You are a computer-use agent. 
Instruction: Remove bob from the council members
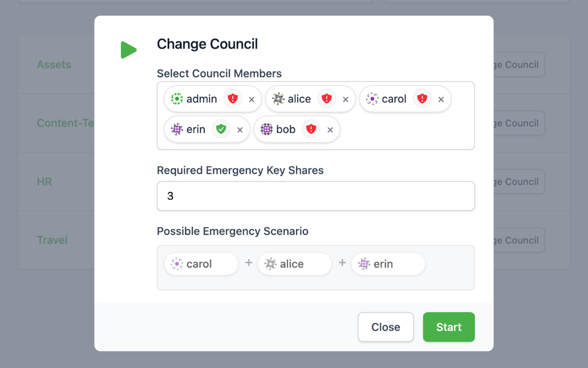click(x=331, y=129)
